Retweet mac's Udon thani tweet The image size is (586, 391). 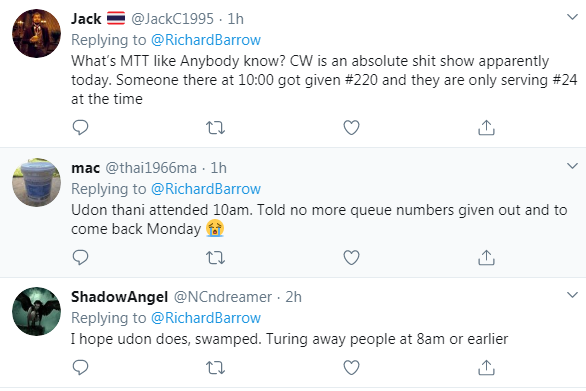pyautogui.click(x=216, y=258)
